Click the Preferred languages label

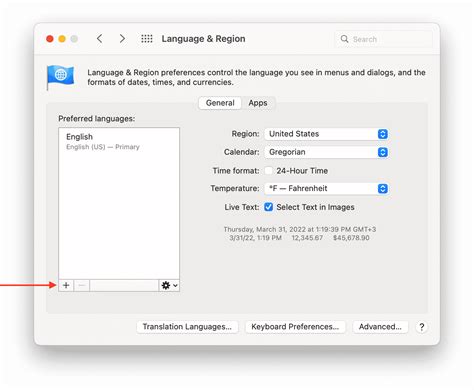97,119
